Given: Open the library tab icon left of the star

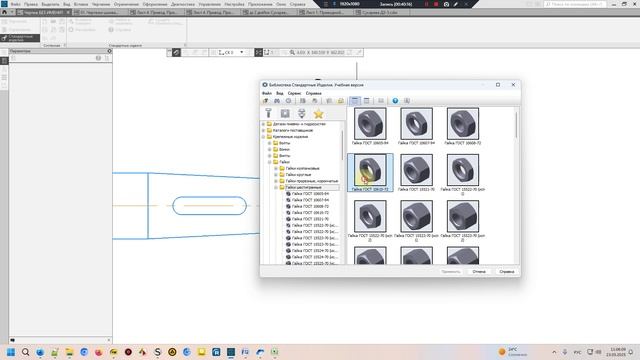Looking at the screenshot, I should pyautogui.click(x=302, y=113).
